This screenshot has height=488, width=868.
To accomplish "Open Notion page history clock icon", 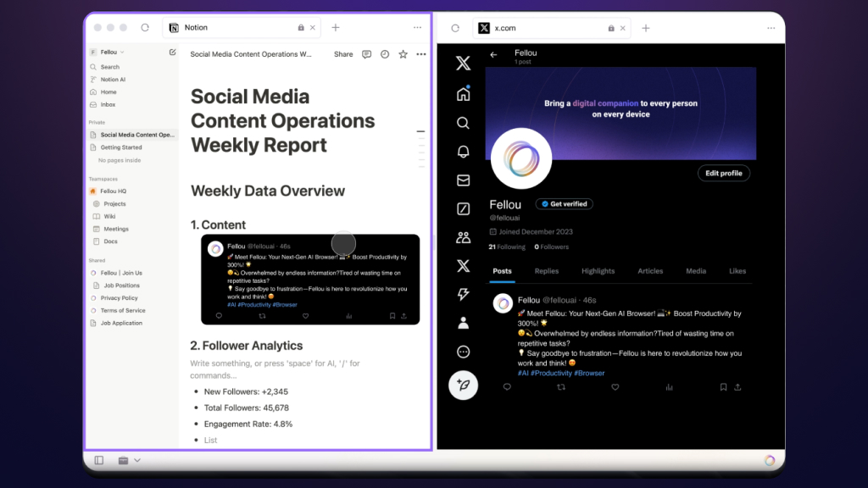I will coord(385,54).
